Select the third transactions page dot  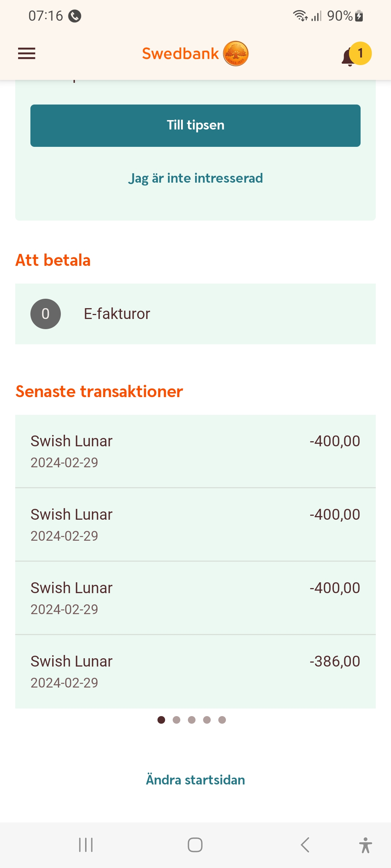pyautogui.click(x=192, y=720)
